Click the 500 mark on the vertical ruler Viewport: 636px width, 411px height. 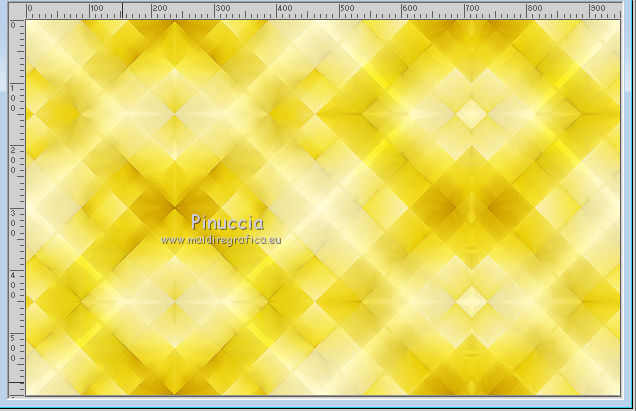click(x=13, y=348)
